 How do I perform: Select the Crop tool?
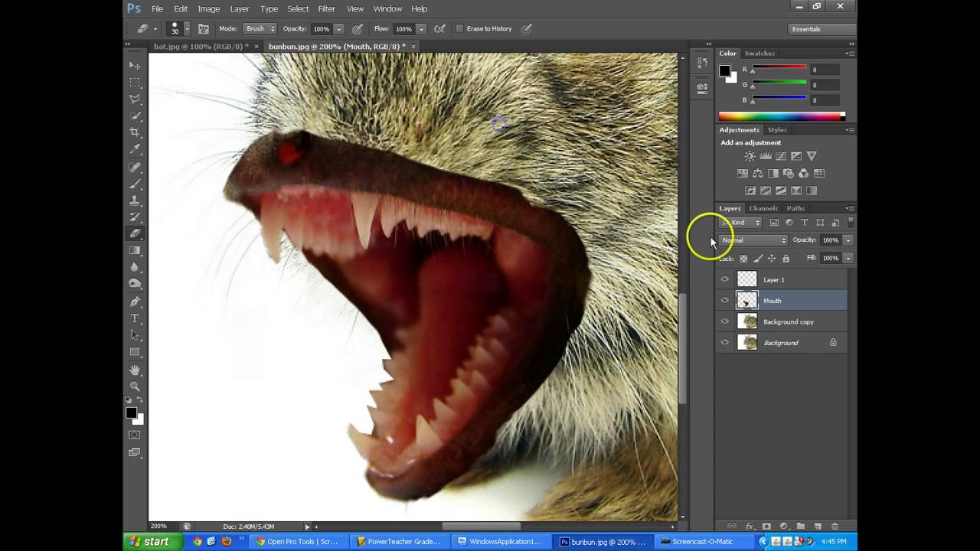click(135, 132)
